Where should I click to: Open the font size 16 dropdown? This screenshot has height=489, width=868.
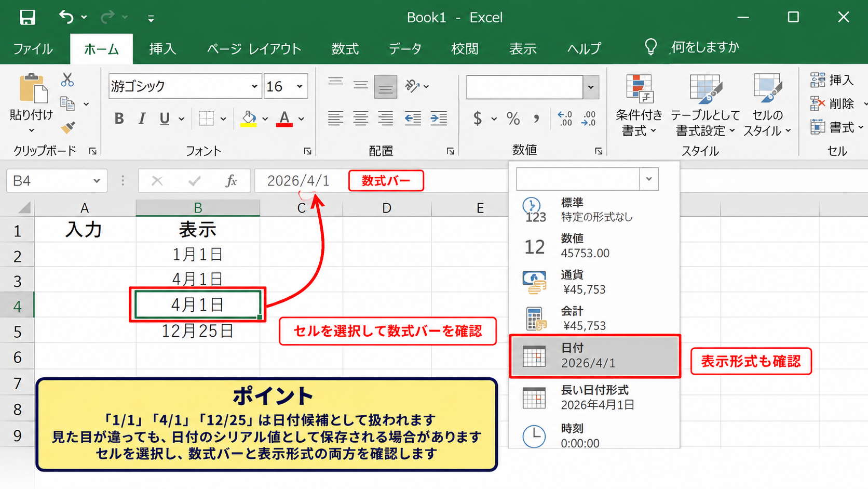pos(300,86)
